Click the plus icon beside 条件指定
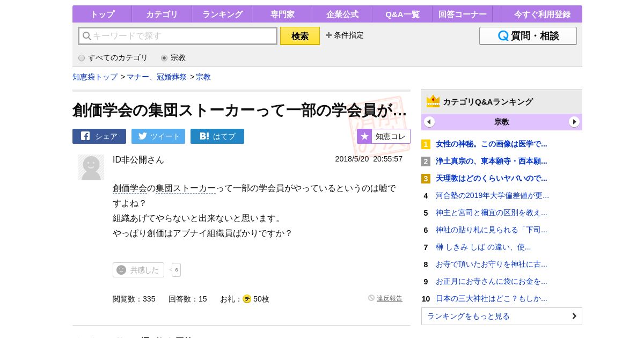 click(x=328, y=35)
